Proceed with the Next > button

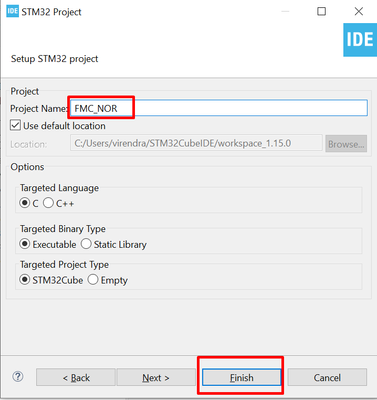pos(156,377)
